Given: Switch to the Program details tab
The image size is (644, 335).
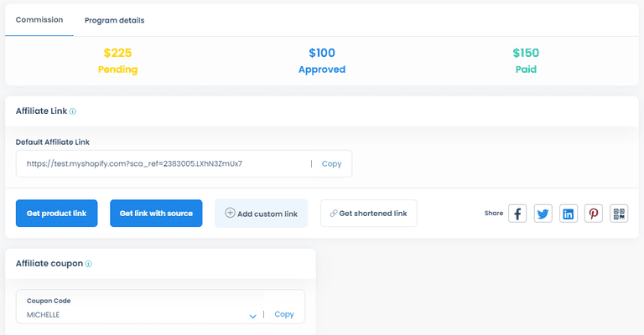Looking at the screenshot, I should [x=114, y=19].
